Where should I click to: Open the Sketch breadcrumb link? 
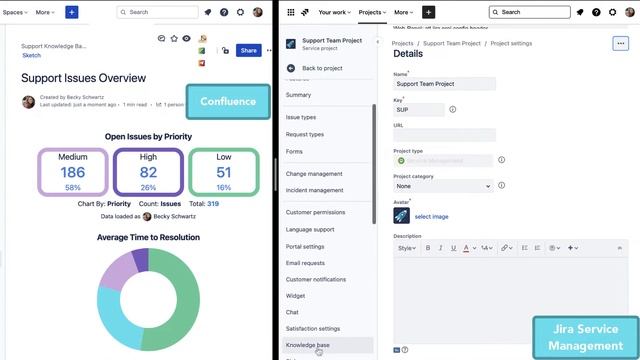[x=31, y=56]
